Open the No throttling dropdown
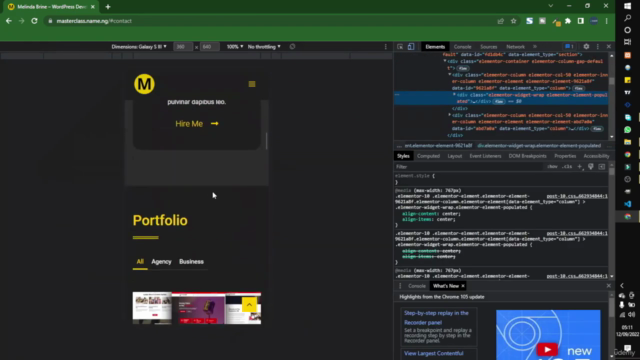Screen dimensions: 640x360 click(x=264, y=47)
